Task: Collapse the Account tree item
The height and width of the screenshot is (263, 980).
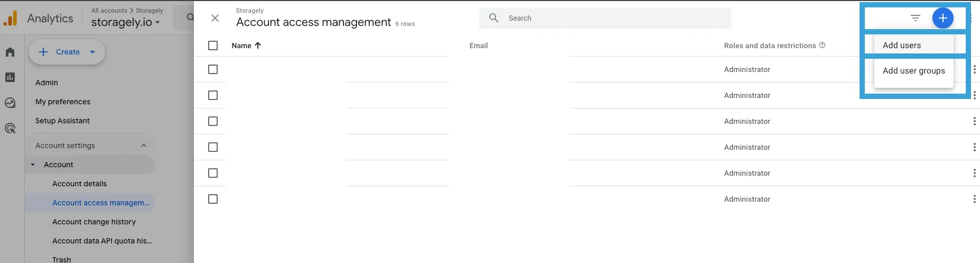Action: 33,165
